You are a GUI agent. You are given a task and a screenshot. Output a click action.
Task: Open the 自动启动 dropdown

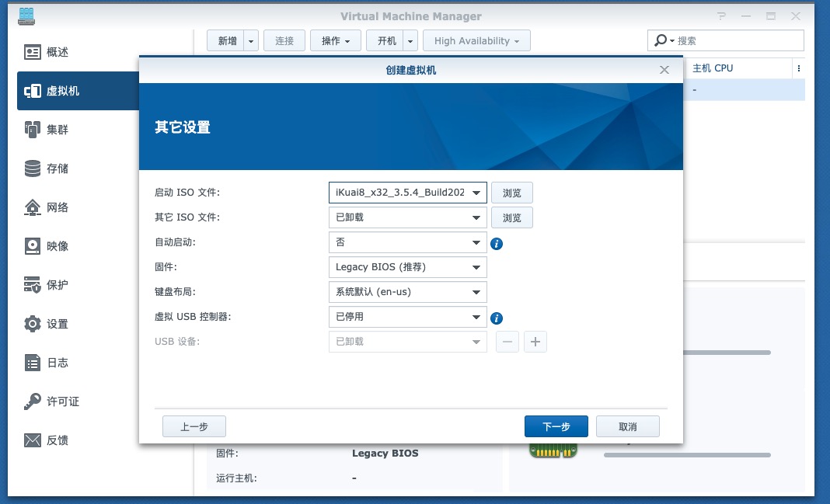coord(407,242)
